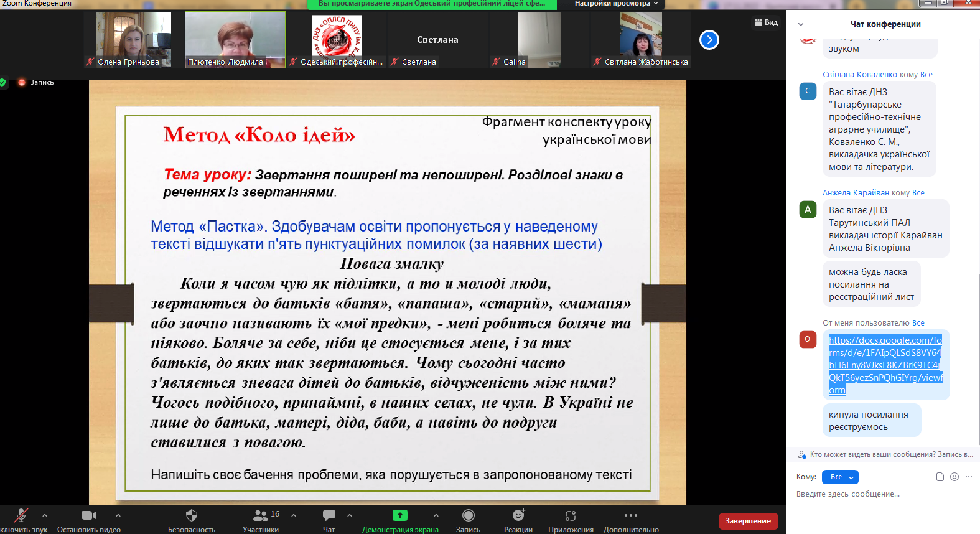The height and width of the screenshot is (534, 980).
Task: Open the Google Forms registration link
Action: 885,365
